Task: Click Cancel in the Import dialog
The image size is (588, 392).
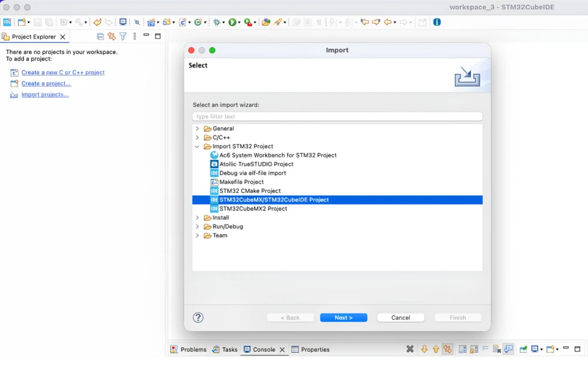Action: point(400,317)
